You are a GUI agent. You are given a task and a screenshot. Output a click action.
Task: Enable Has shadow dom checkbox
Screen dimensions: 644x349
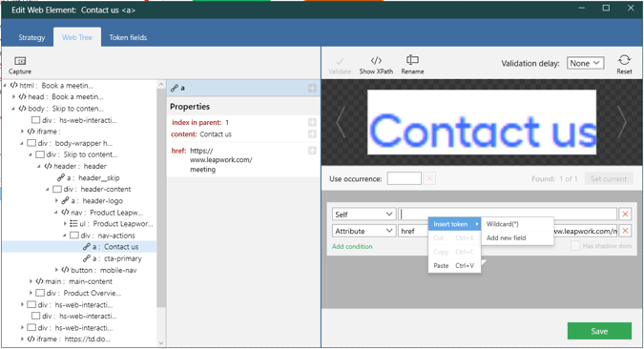coord(575,245)
